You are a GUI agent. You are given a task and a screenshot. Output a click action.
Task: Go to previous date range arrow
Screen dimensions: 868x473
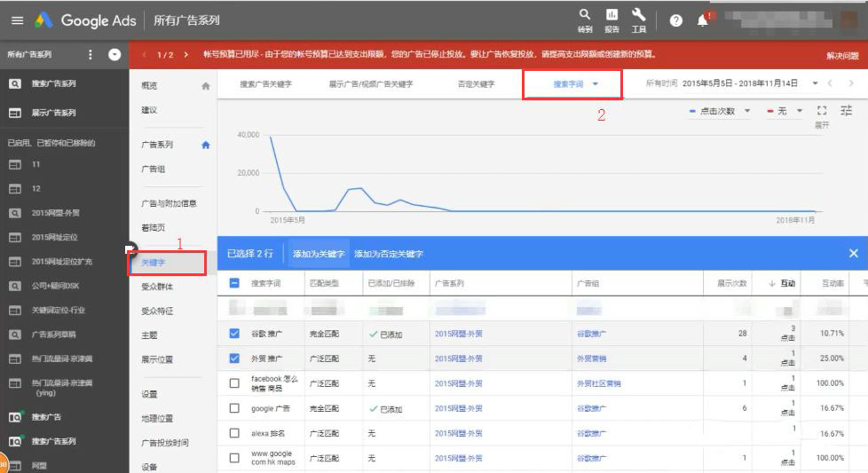tap(830, 83)
